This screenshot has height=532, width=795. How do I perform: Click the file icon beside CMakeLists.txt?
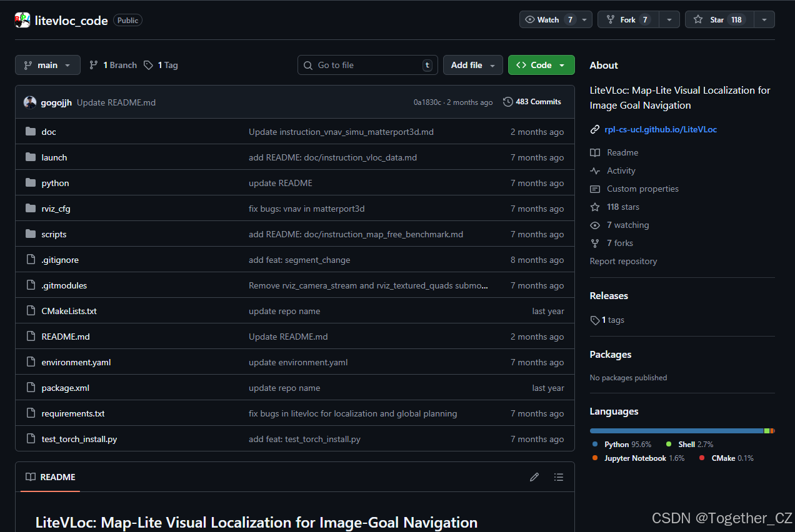31,311
